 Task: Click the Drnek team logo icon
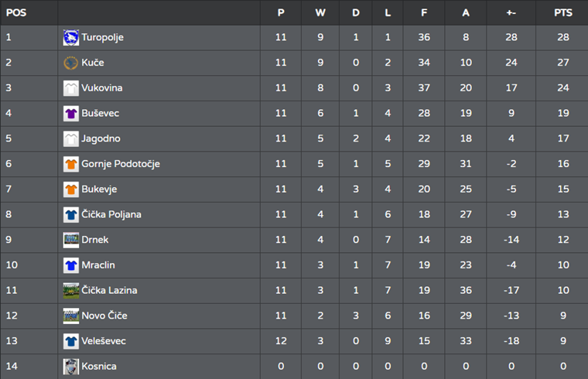71,240
